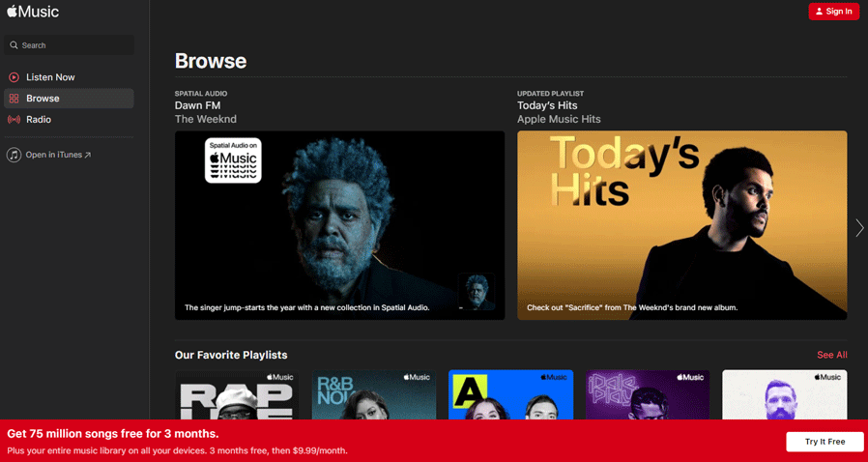Open the Listen Now sidebar item
868x462 pixels.
(69, 77)
